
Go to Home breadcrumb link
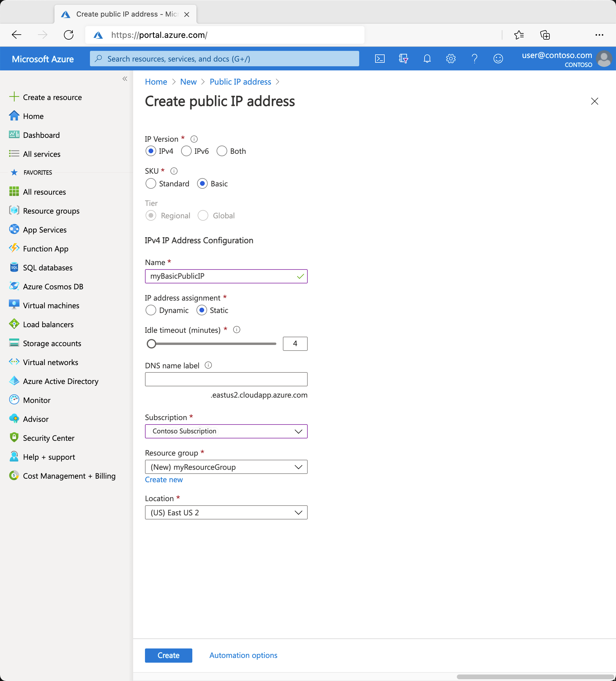click(x=156, y=82)
